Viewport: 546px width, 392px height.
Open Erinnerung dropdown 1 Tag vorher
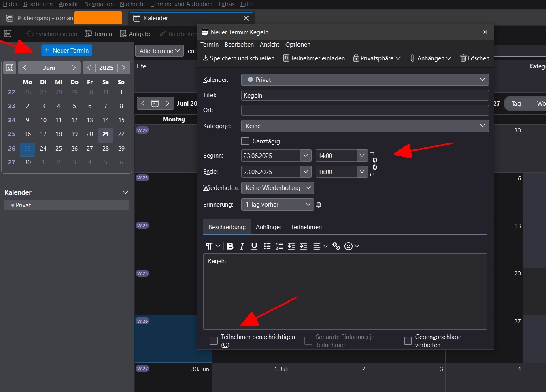[278, 205]
